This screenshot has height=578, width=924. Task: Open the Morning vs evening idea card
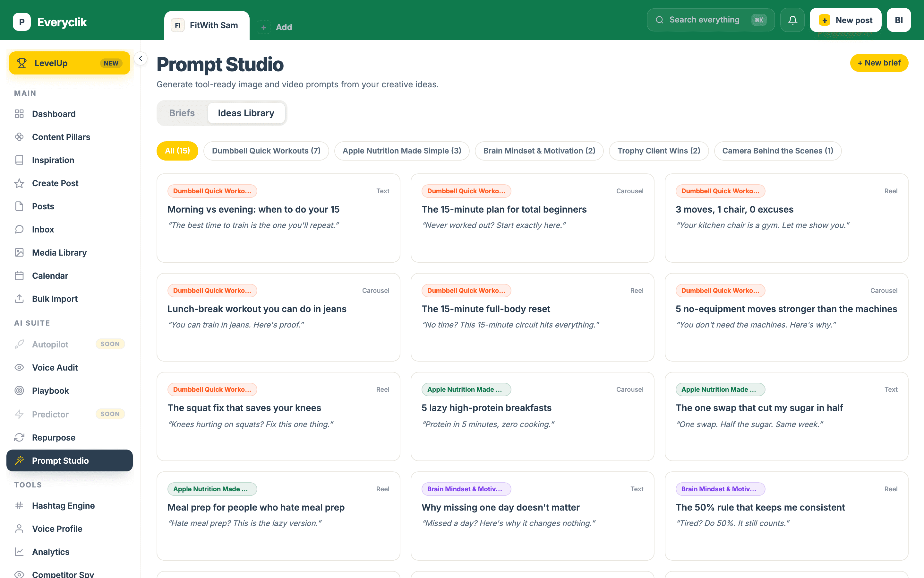point(278,218)
